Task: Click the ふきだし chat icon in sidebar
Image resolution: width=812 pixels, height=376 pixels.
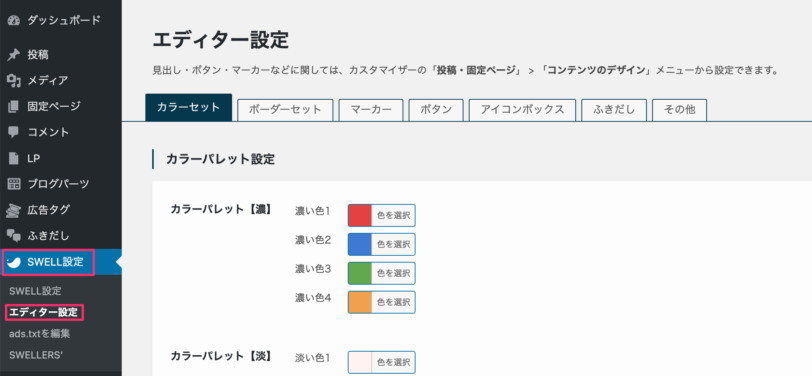Action: [x=14, y=236]
